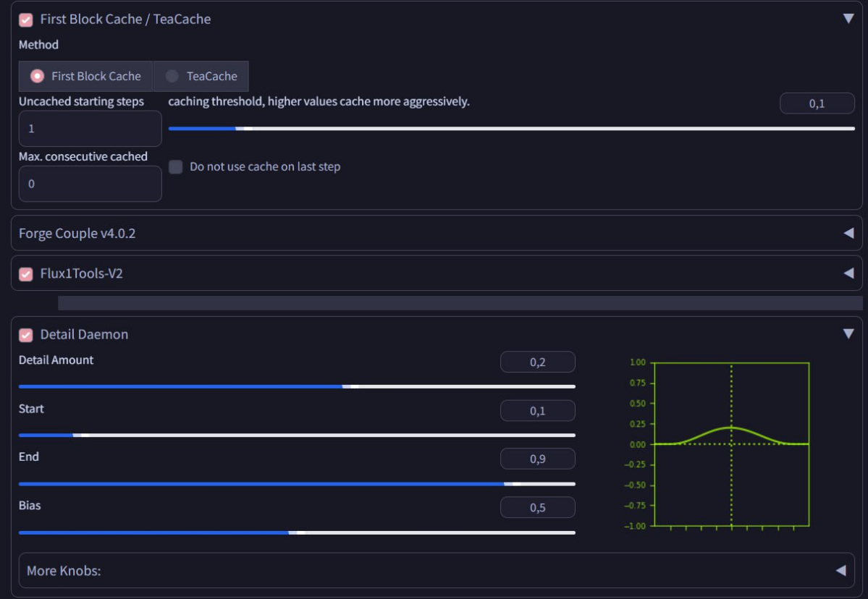Collapse the First Block Cache / TeaCache panel arrow
This screenshot has height=599, width=868.
pyautogui.click(x=848, y=19)
